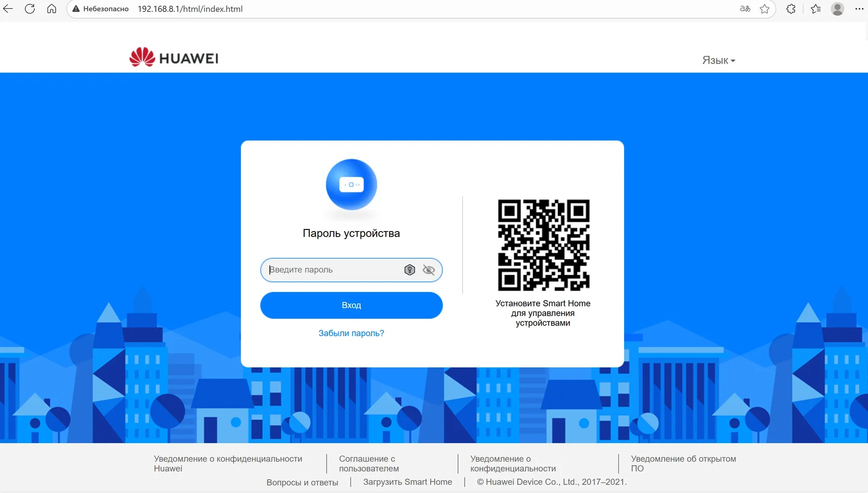Reload the router login page

click(x=30, y=9)
